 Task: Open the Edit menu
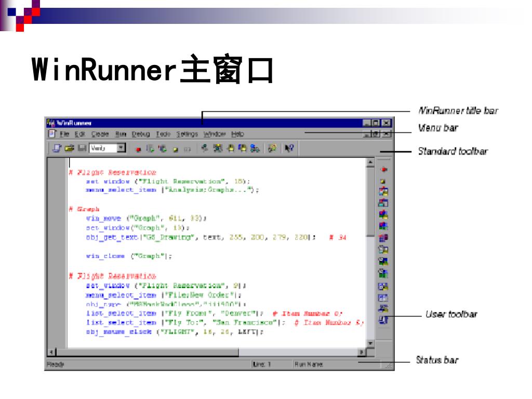[79, 134]
